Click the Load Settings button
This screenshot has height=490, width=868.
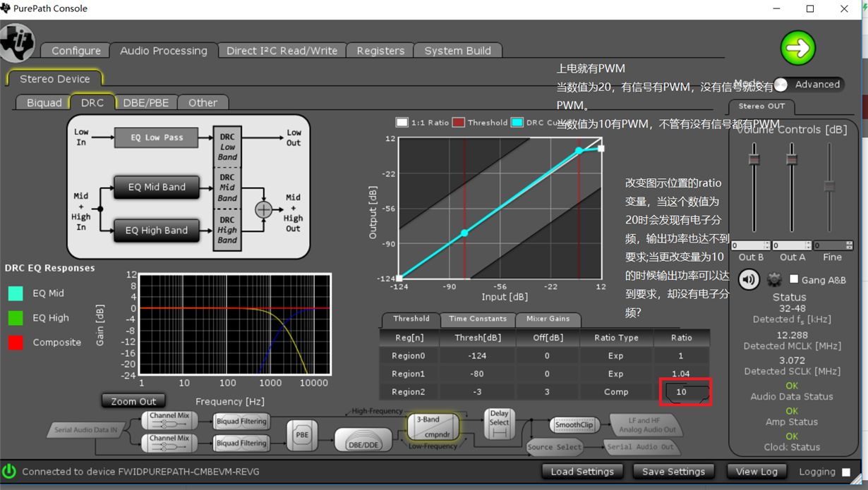pos(582,472)
